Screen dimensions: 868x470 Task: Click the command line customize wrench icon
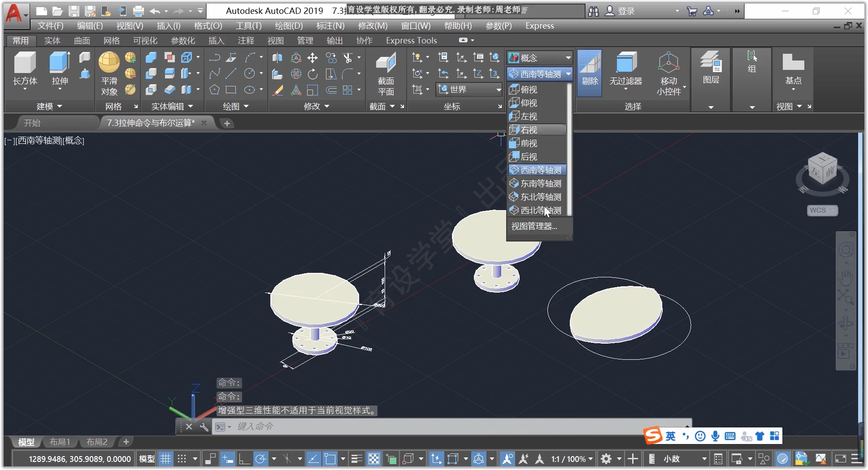(204, 427)
